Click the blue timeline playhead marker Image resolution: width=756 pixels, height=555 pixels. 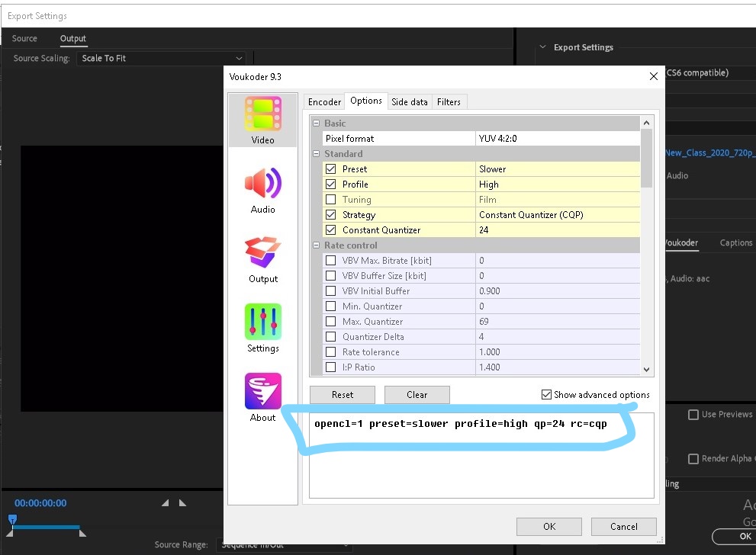pos(12,519)
